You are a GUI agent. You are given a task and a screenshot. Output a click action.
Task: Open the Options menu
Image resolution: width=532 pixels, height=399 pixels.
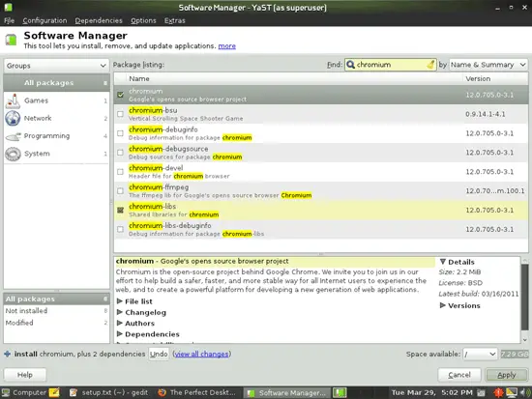pos(143,20)
